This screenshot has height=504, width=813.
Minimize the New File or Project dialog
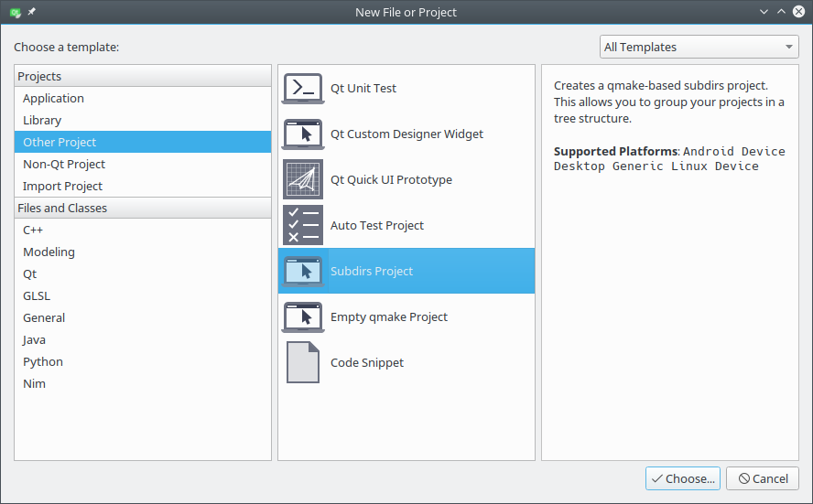[764, 11]
